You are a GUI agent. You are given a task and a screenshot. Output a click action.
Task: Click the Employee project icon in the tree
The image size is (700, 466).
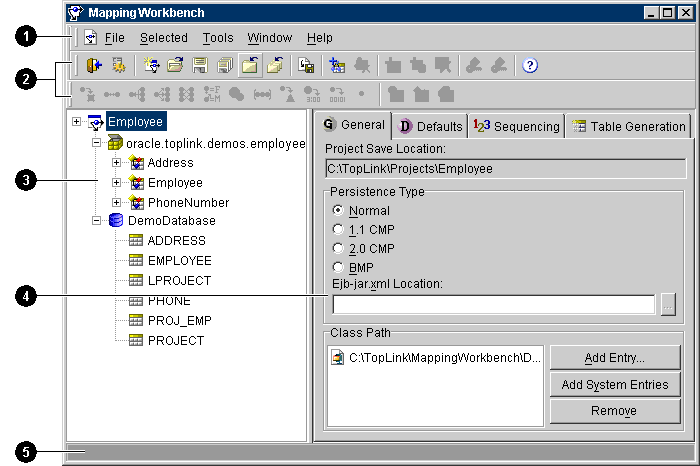(x=96, y=122)
